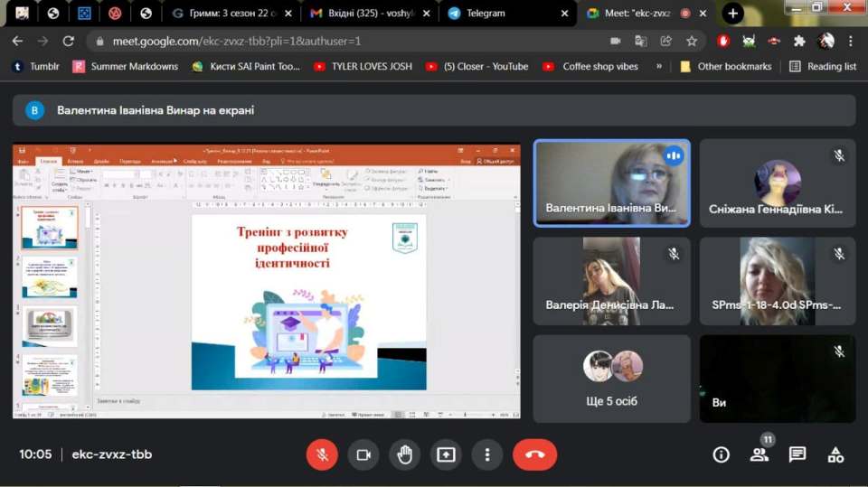Open the Reading list
This screenshot has width=868, height=487.
pyautogui.click(x=823, y=66)
